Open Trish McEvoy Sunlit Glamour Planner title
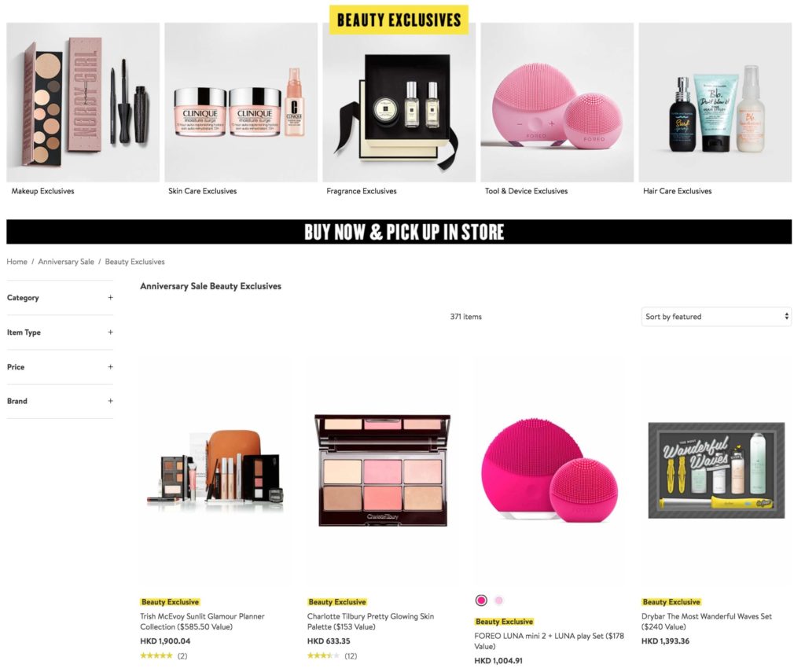This screenshot has width=805, height=672. (202, 621)
